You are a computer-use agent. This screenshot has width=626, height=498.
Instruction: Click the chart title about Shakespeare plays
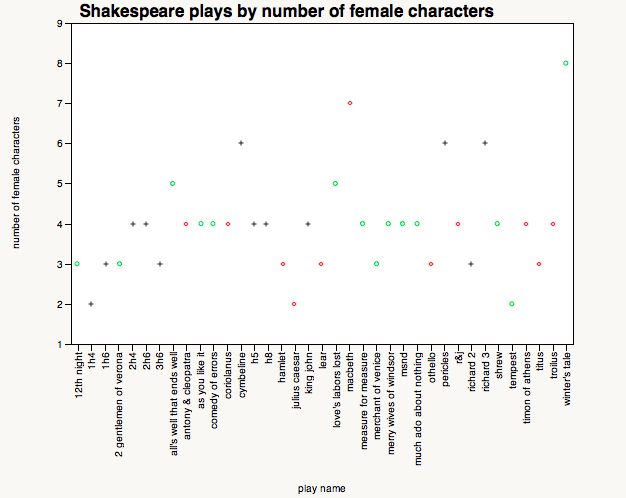pyautogui.click(x=286, y=12)
